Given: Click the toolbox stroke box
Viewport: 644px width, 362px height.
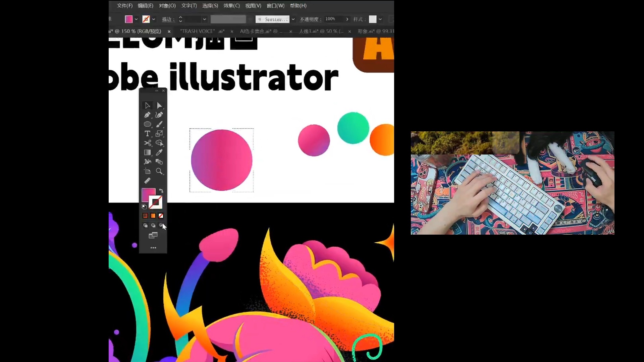Looking at the screenshot, I should [156, 202].
